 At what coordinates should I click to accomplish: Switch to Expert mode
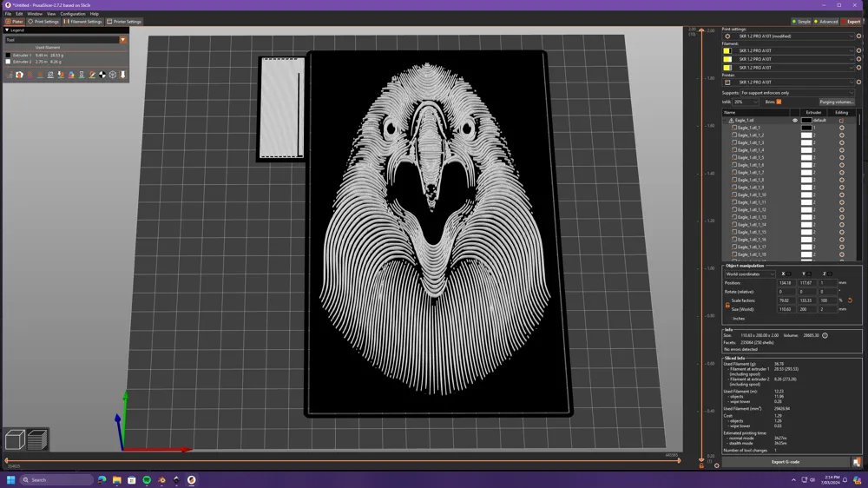[x=851, y=22]
